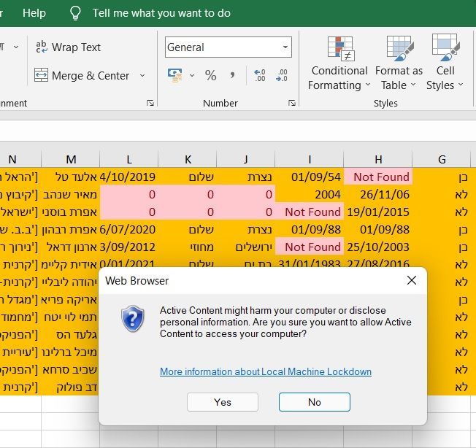Select cell with אלעד טל
The height and width of the screenshot is (448, 476).
[x=71, y=177]
